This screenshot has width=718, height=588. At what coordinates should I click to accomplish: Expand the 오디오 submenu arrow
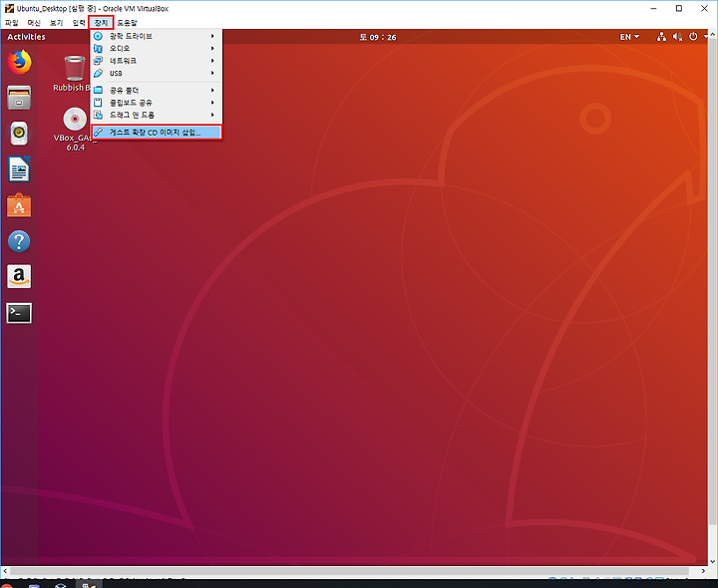pyautogui.click(x=212, y=48)
